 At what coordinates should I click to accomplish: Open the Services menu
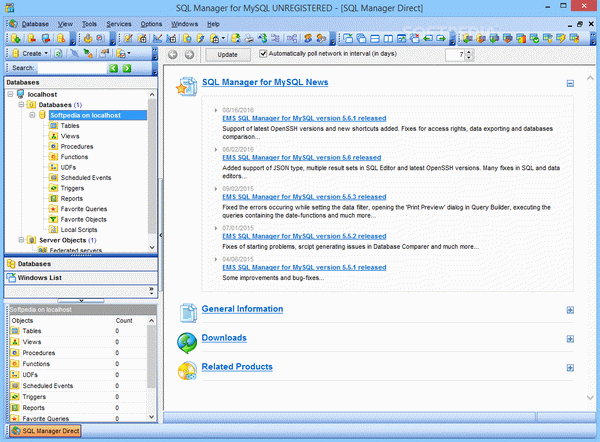point(119,24)
